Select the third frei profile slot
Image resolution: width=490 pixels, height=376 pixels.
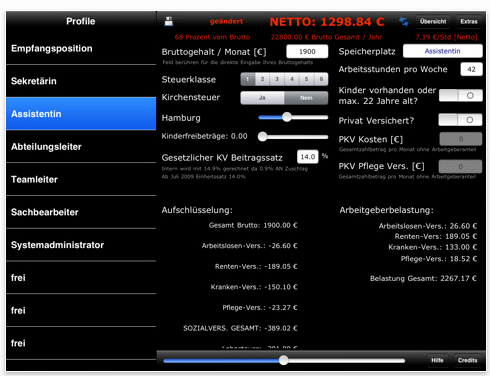pos(81,343)
